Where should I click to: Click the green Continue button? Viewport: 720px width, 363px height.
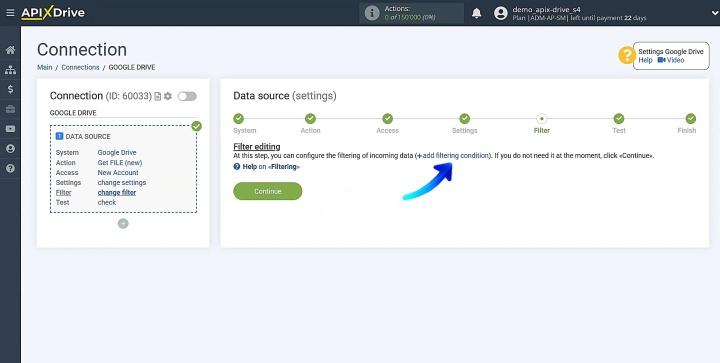[x=268, y=191]
